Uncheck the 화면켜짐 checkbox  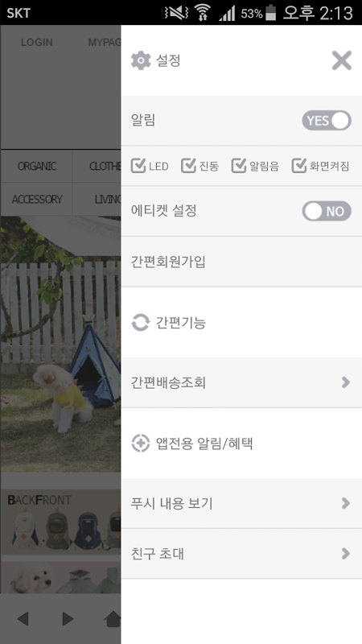click(x=299, y=166)
